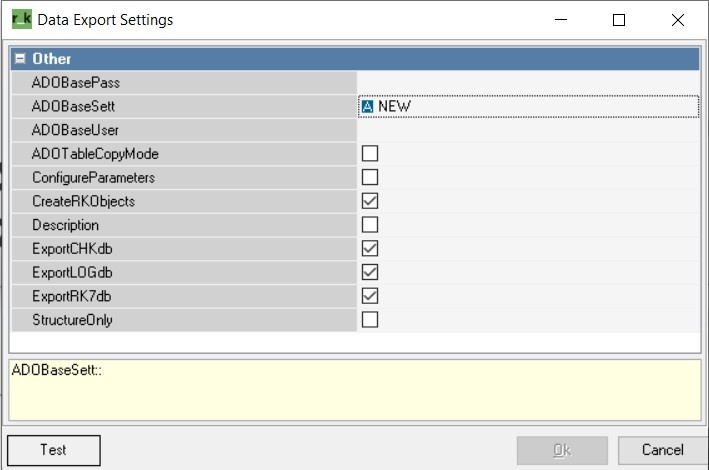
Task: Toggle the ExportRK7db checkbox
Action: [x=370, y=296]
